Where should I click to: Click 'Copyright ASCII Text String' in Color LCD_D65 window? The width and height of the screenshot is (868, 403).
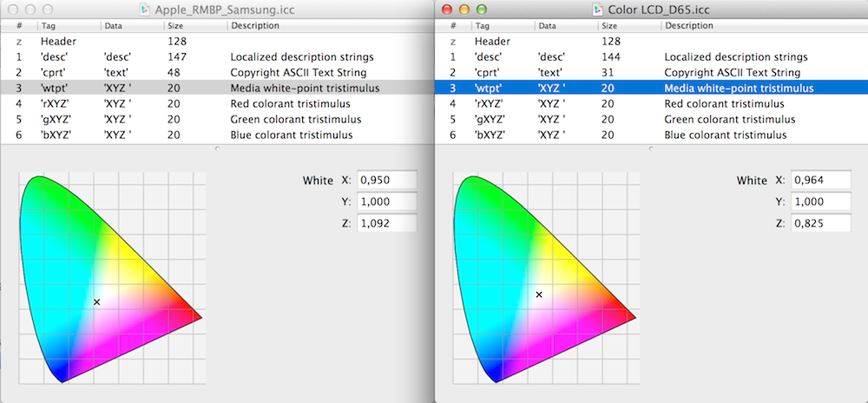point(733,72)
